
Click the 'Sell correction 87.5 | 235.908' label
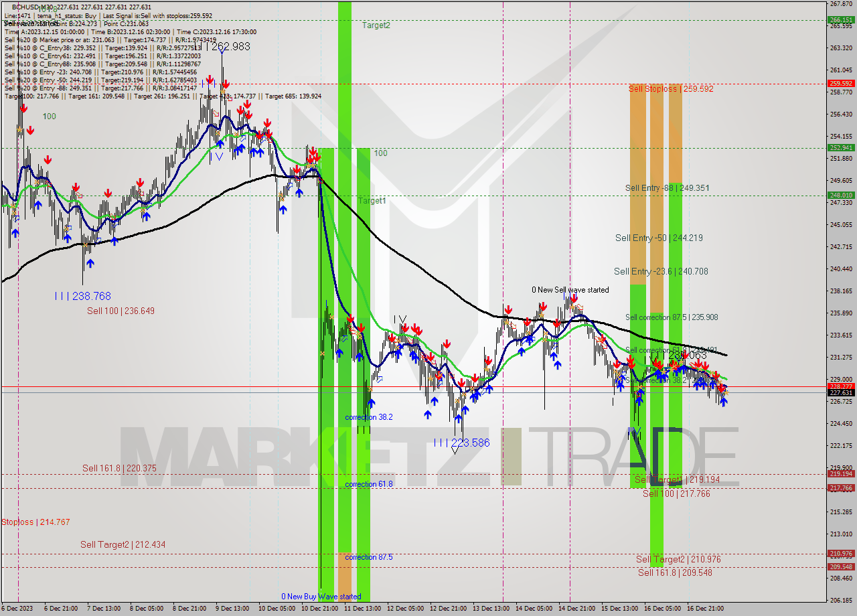(672, 317)
